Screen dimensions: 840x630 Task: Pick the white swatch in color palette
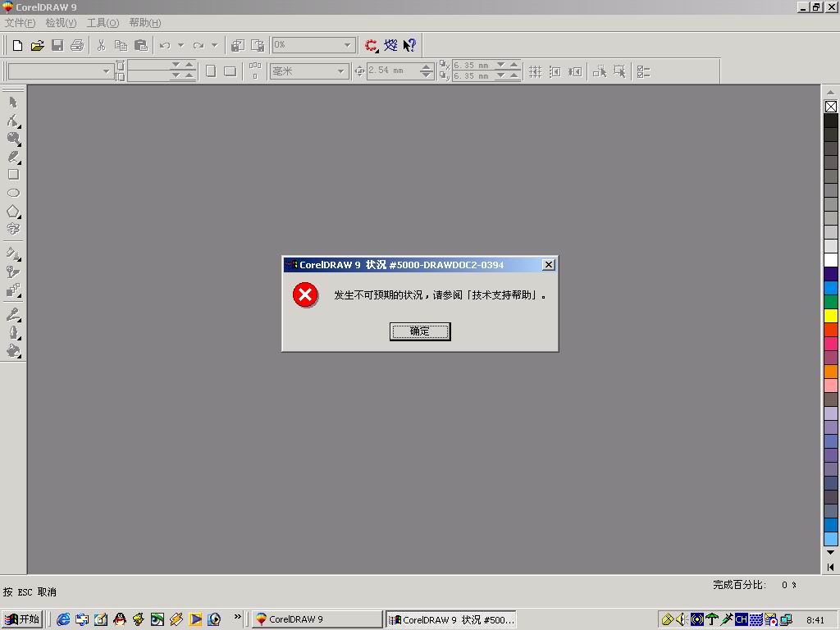tap(831, 260)
